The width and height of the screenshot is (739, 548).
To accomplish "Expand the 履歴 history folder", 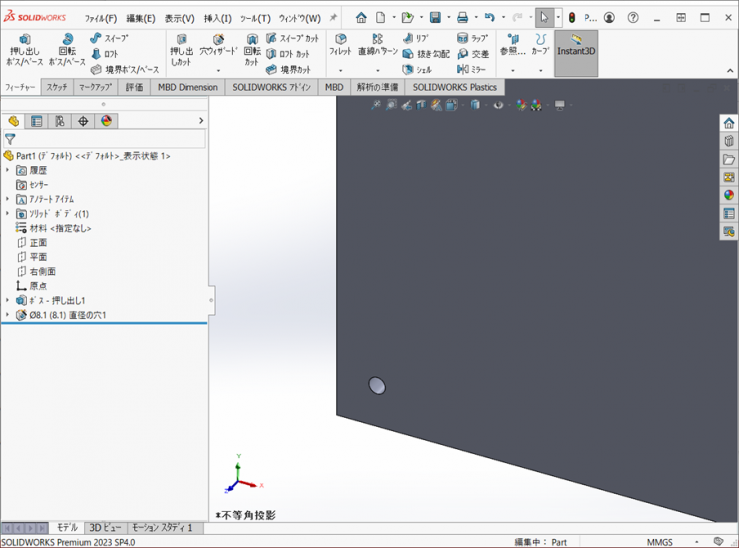I will (7, 171).
